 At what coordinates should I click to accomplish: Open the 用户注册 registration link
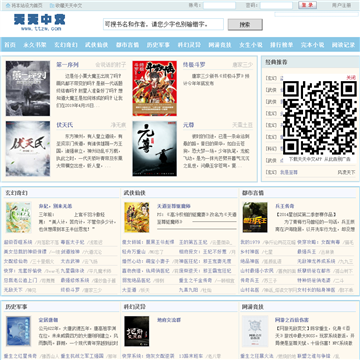[x=341, y=5]
